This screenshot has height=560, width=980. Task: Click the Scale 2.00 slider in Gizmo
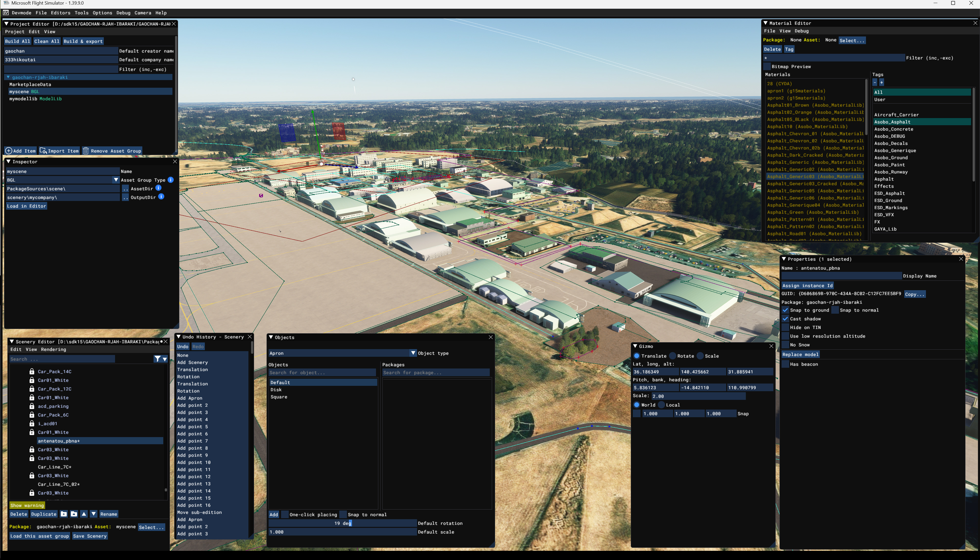click(x=698, y=396)
